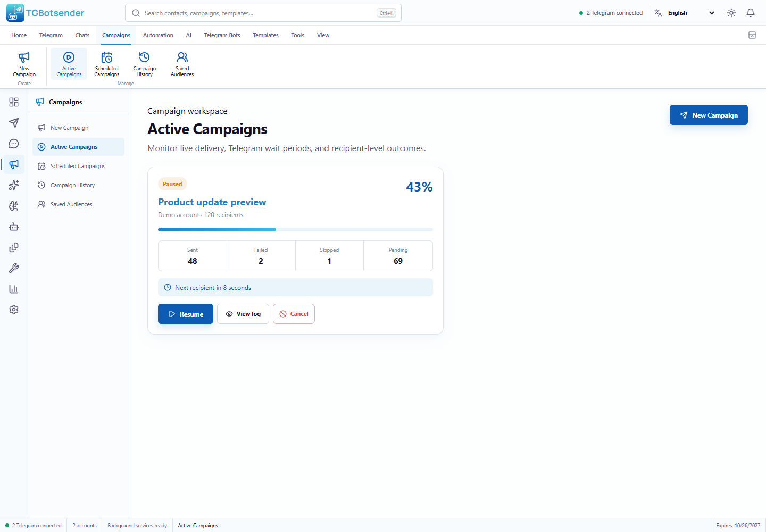Resume the Product update preview campaign

coord(186,314)
